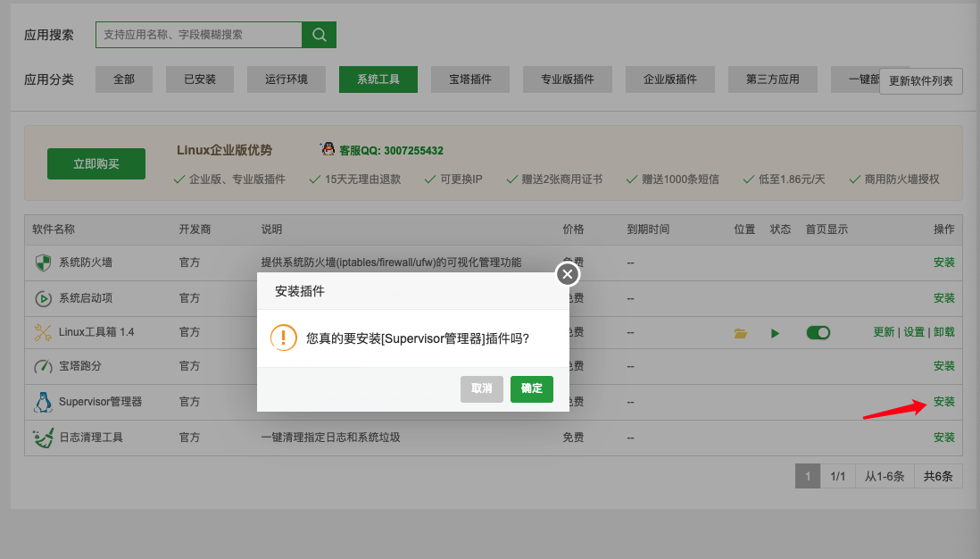Click the 系统防火墙 shield icon
The image size is (980, 559).
click(x=44, y=262)
